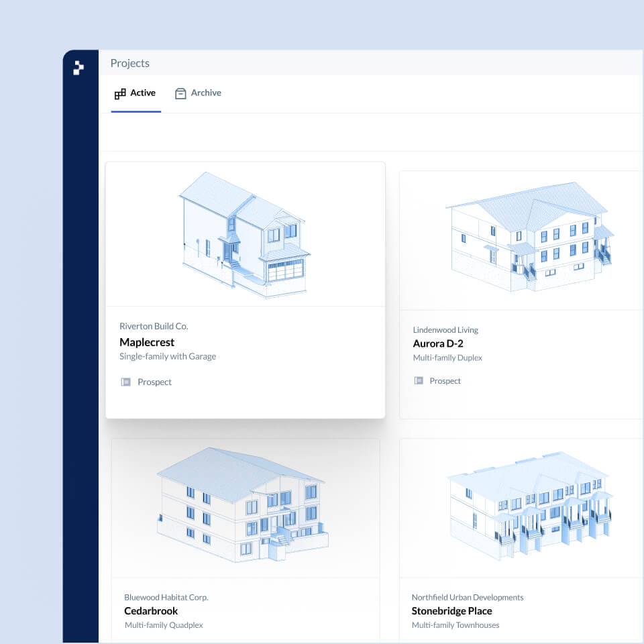644x644 pixels.
Task: Click the Single-family with Garage description
Action: click(x=168, y=356)
